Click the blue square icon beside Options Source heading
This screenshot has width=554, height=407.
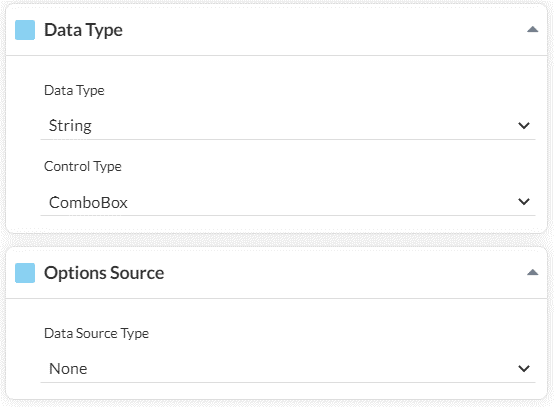click(25, 273)
